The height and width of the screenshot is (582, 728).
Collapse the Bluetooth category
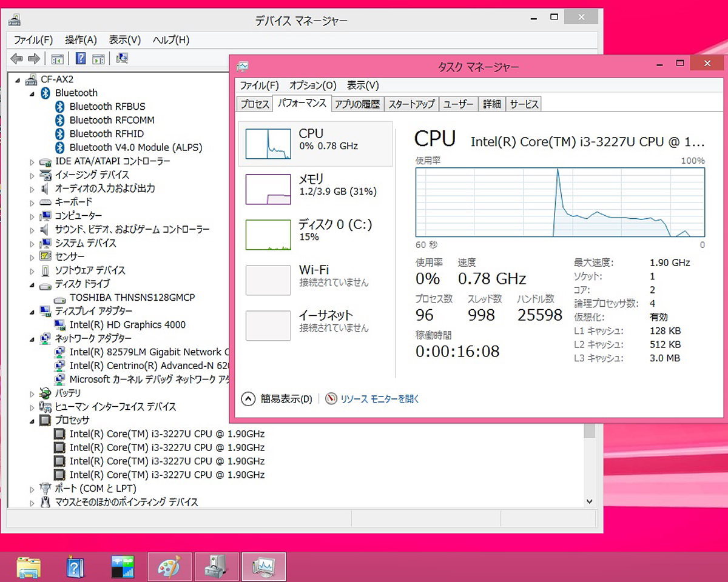[x=32, y=93]
